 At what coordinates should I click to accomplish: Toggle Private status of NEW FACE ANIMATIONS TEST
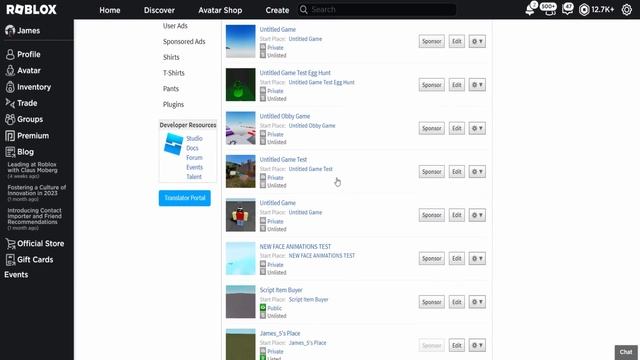pos(271,264)
